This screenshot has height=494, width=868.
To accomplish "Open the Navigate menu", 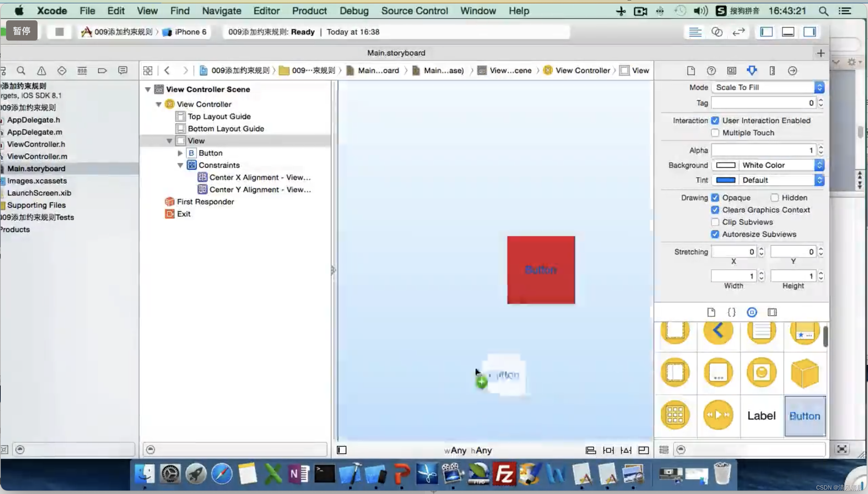I will tap(222, 11).
